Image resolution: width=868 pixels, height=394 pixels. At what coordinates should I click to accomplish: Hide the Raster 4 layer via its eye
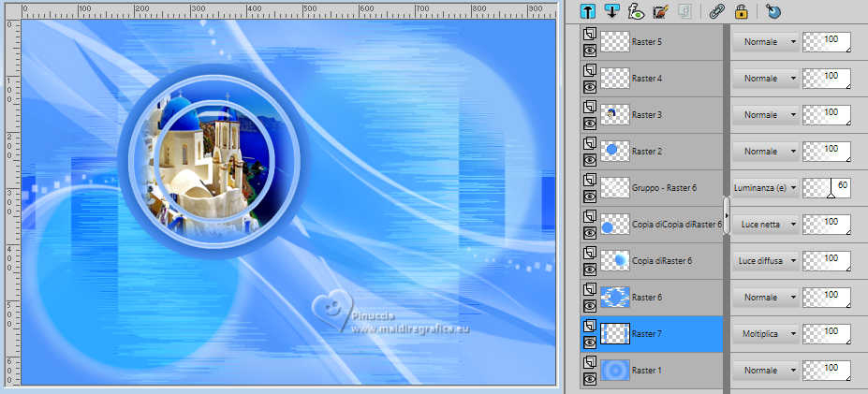590,86
